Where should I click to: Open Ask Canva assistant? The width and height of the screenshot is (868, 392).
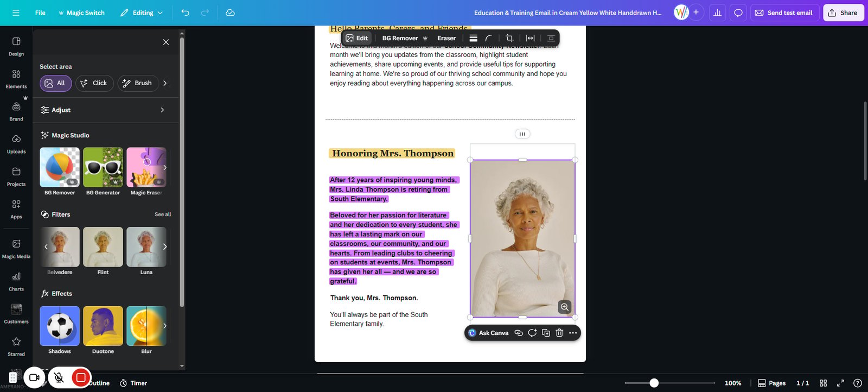[x=488, y=333]
